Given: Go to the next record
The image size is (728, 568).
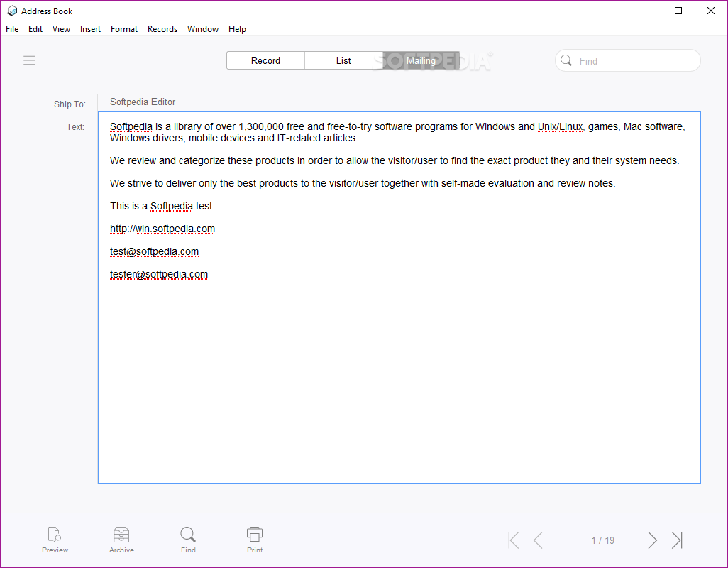Looking at the screenshot, I should 652,540.
